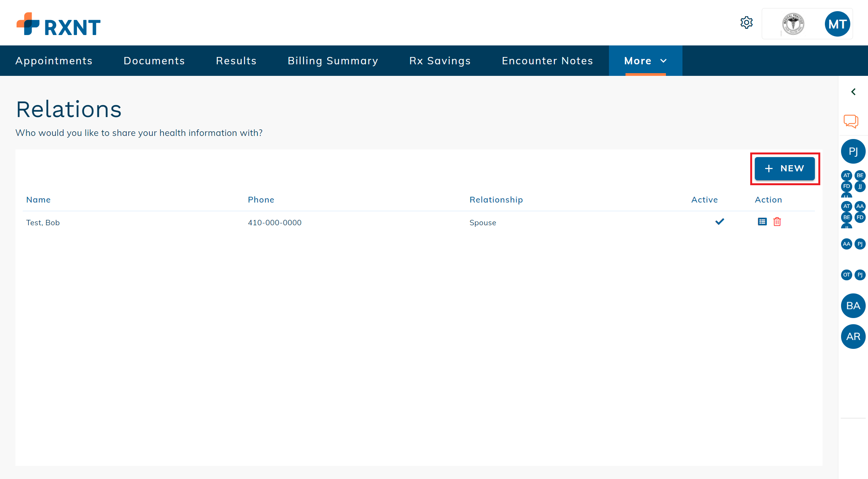Click the NEW relation button
Screen dimensions: 868x479
click(x=784, y=169)
